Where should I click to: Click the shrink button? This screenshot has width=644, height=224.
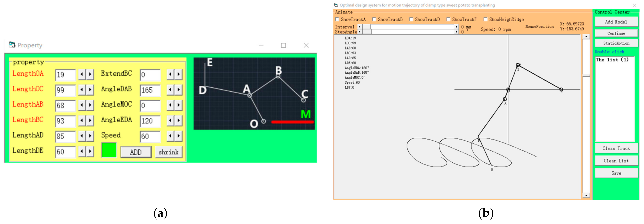pos(168,152)
